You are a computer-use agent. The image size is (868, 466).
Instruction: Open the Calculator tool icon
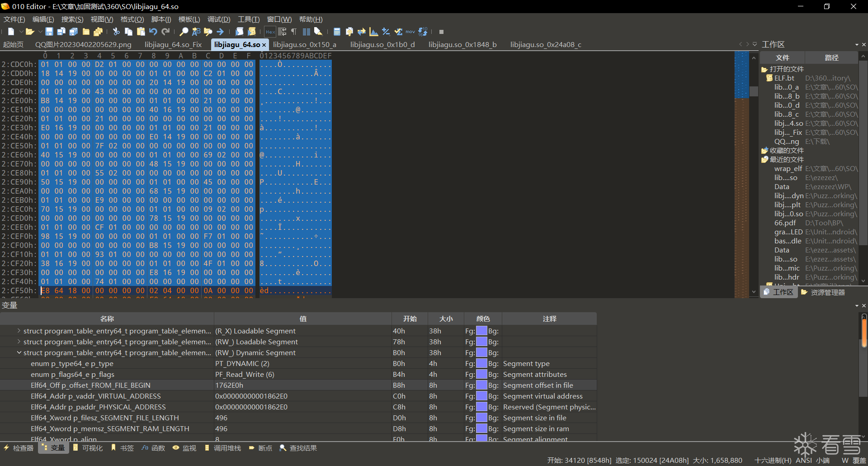click(x=337, y=32)
